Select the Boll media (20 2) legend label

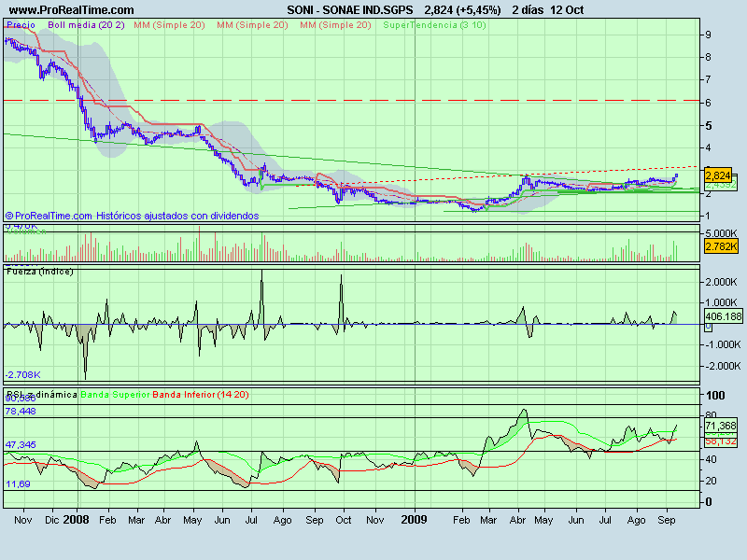(86, 25)
